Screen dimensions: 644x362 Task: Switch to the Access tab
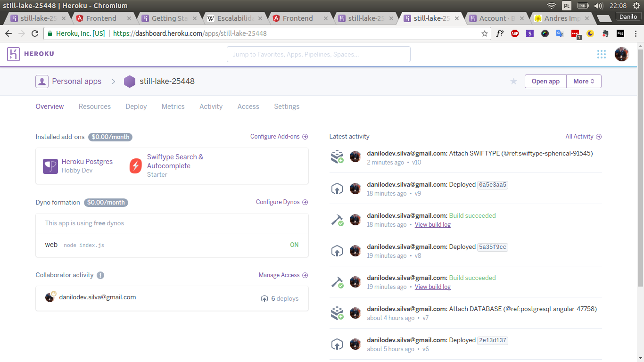[248, 107]
